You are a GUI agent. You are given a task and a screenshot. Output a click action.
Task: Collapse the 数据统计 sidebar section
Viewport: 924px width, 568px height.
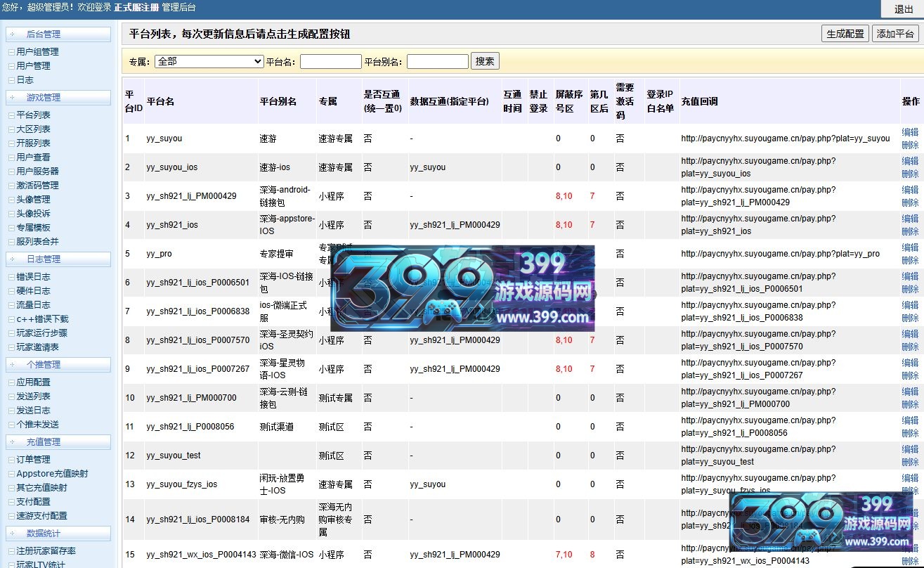click(x=58, y=534)
